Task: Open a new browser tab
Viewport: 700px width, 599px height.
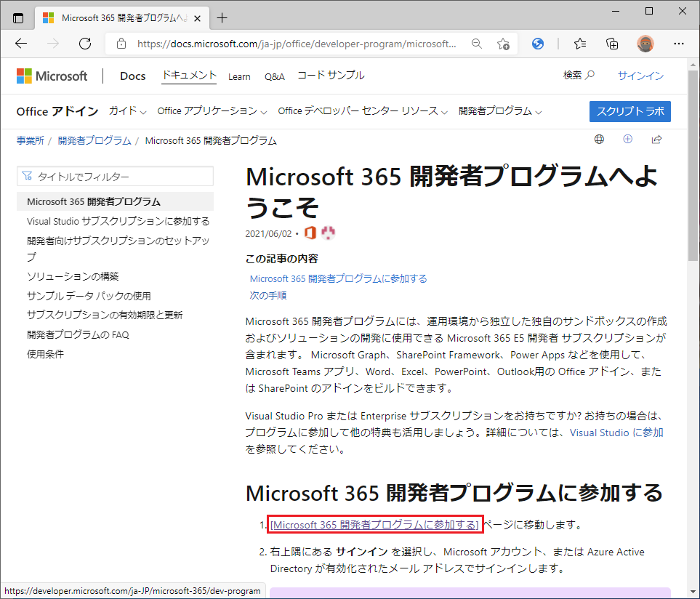Action: click(x=222, y=18)
